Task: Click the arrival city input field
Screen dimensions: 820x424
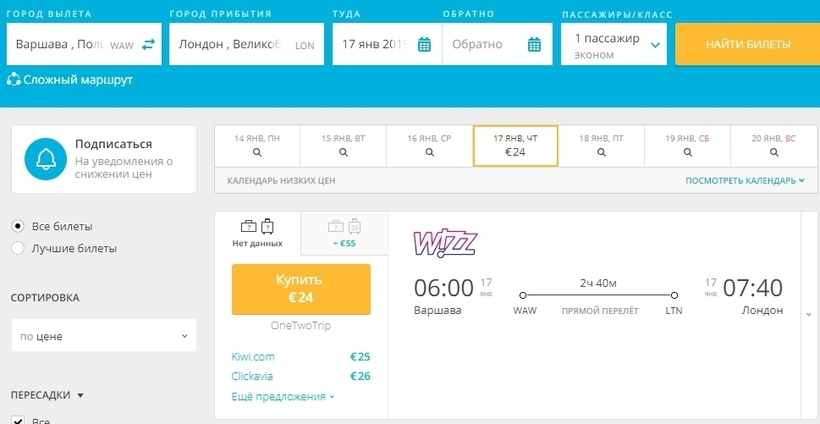Action: click(x=232, y=45)
